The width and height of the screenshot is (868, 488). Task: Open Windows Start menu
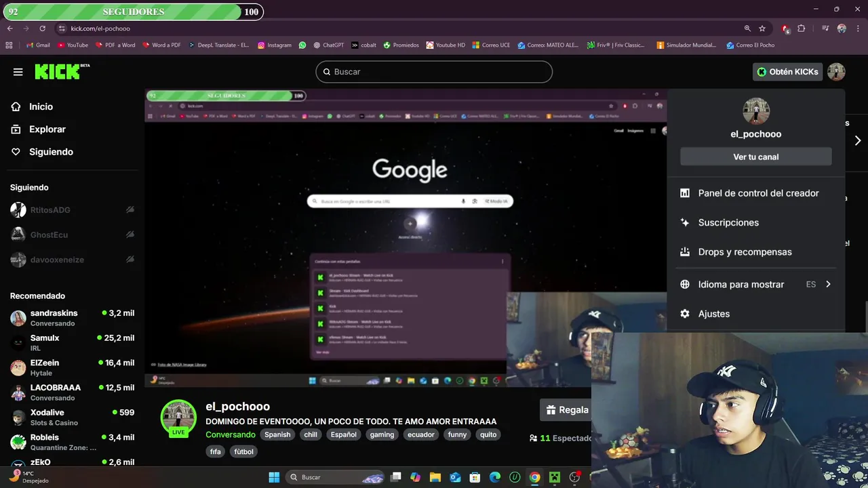tap(274, 477)
